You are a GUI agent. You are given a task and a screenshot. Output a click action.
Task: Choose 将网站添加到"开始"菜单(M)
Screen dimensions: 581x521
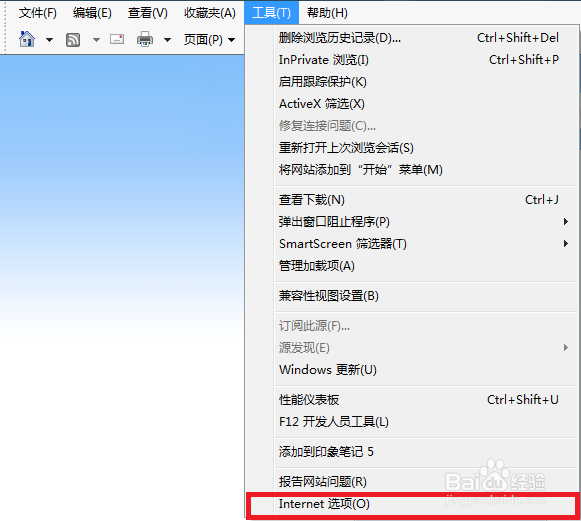point(412,170)
